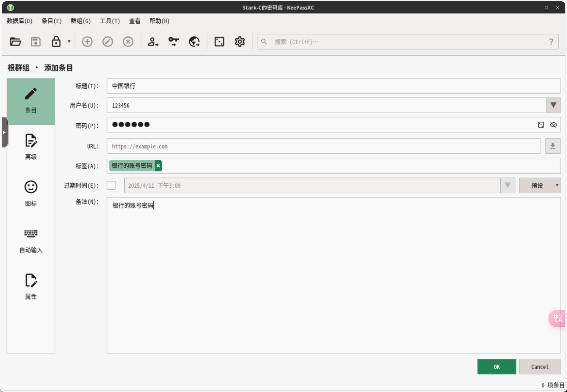Copy username to clipboard toolbar icon

[153, 42]
